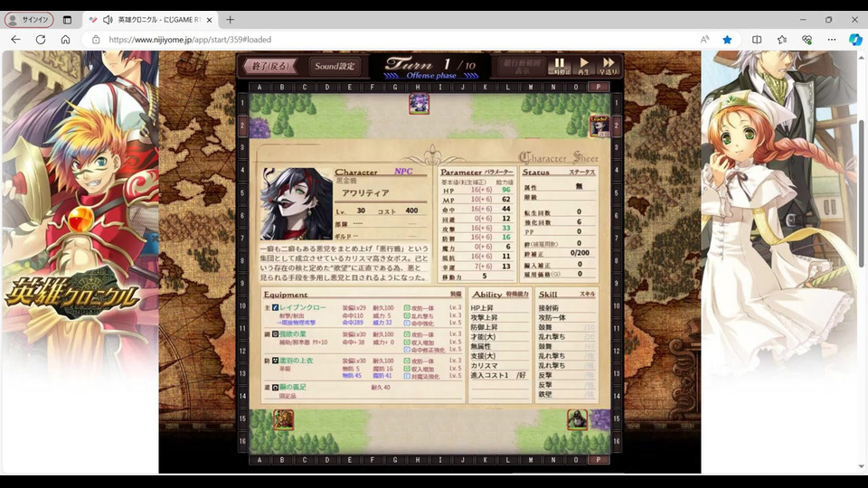Screen dimensions: 868x488
Task: Click the accessory icon beside 強欲の業
Action: 275,334
